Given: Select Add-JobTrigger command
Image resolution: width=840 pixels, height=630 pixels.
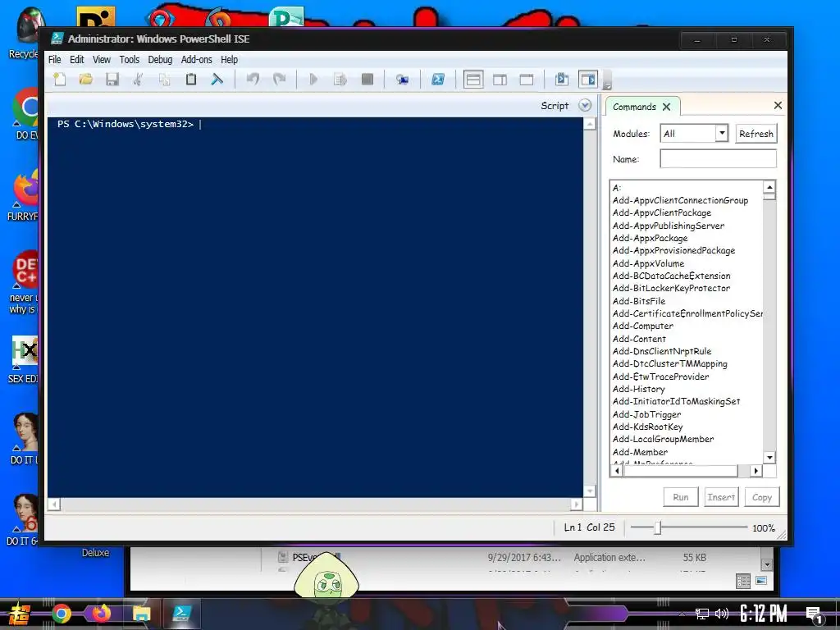Looking at the screenshot, I should click(646, 414).
